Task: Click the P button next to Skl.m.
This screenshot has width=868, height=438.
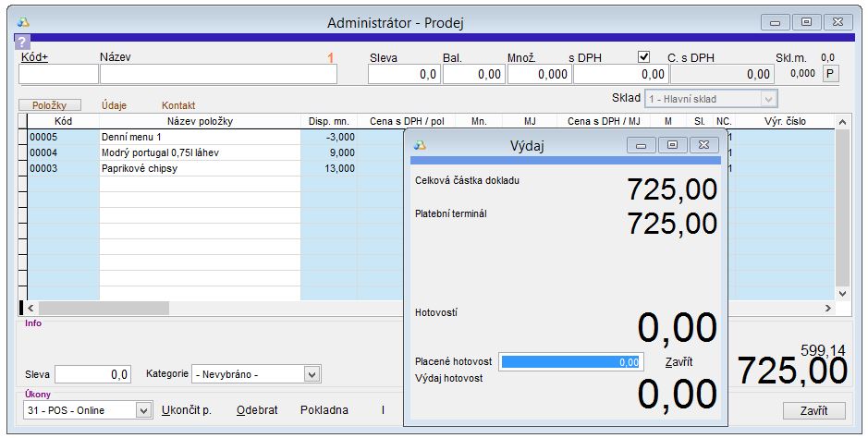Action: click(x=830, y=74)
